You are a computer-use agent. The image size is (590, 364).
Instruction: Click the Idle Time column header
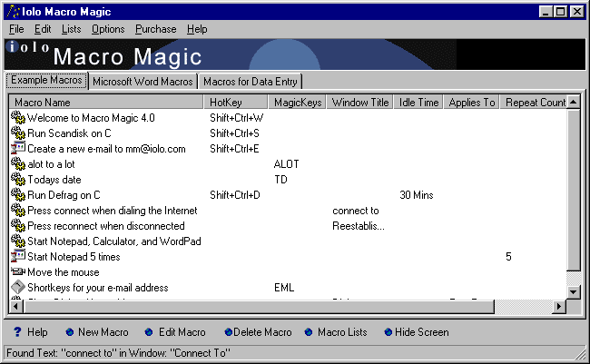point(418,102)
